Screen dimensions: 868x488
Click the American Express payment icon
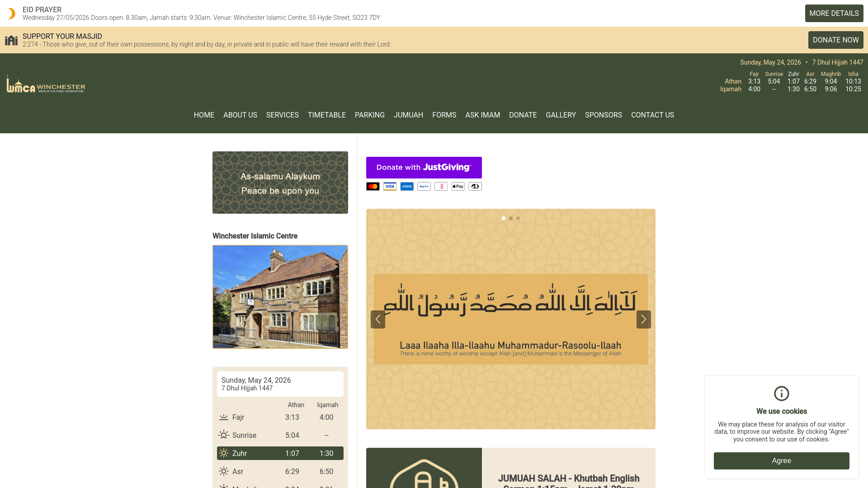[407, 187]
